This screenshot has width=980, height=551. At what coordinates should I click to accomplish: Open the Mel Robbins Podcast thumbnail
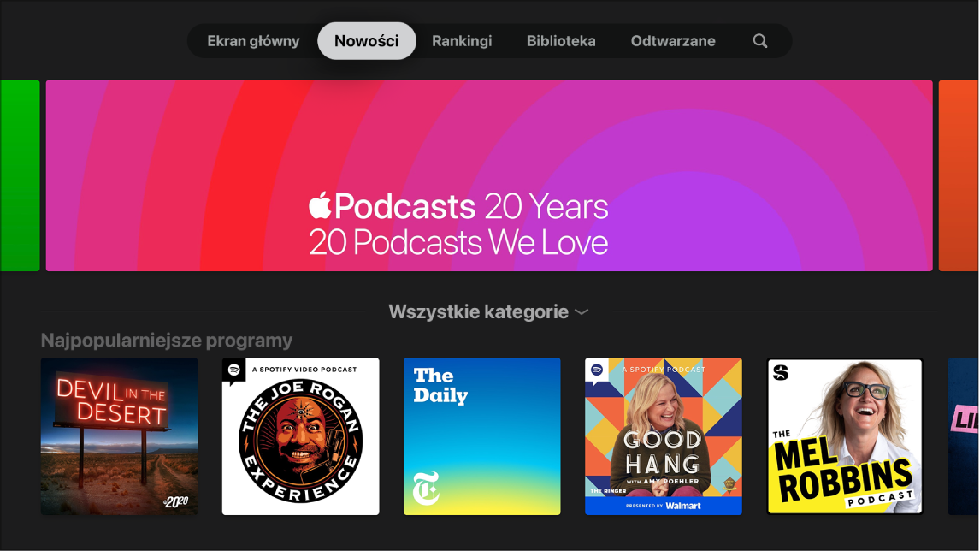click(x=844, y=436)
